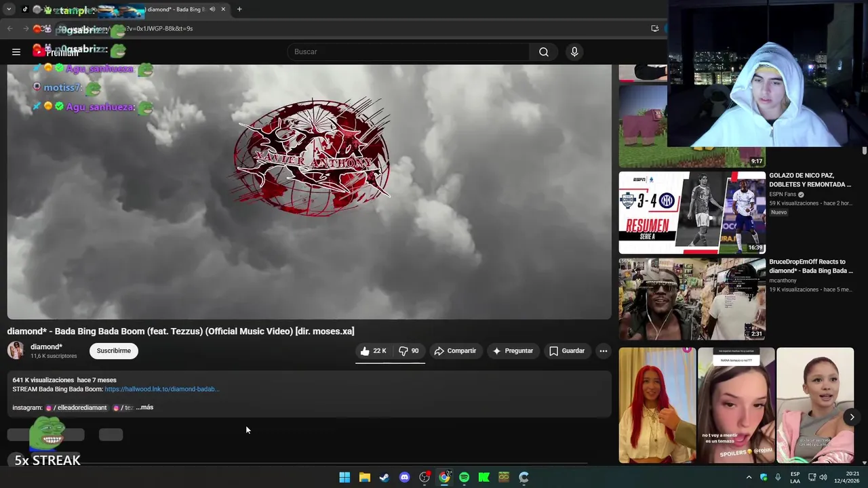Open a new browser tab
Image resolution: width=868 pixels, height=488 pixels.
239,9
